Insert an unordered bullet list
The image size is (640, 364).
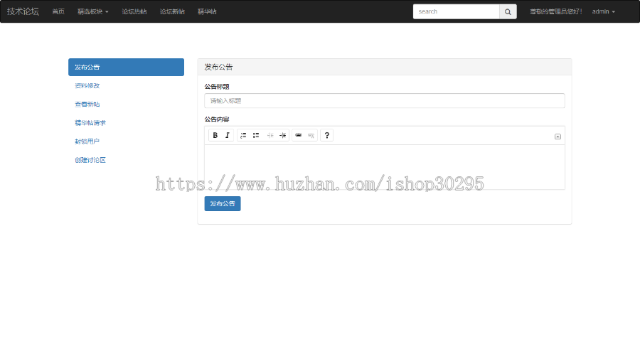[256, 136]
